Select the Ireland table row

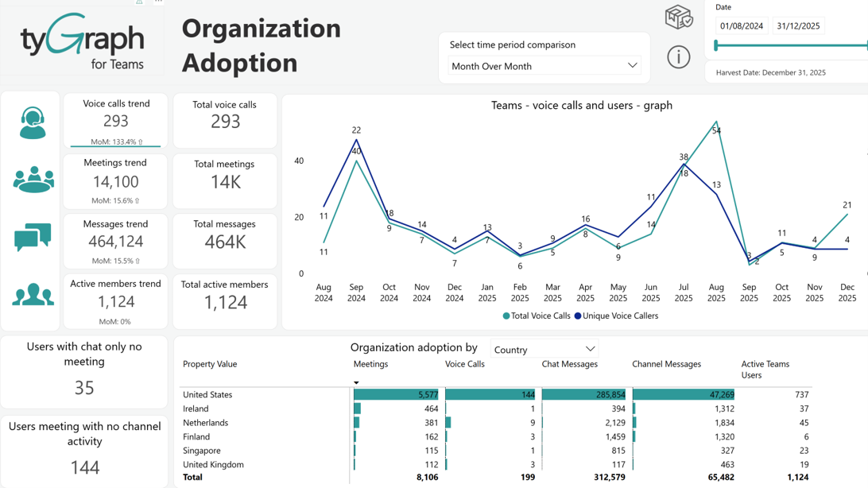(x=495, y=409)
